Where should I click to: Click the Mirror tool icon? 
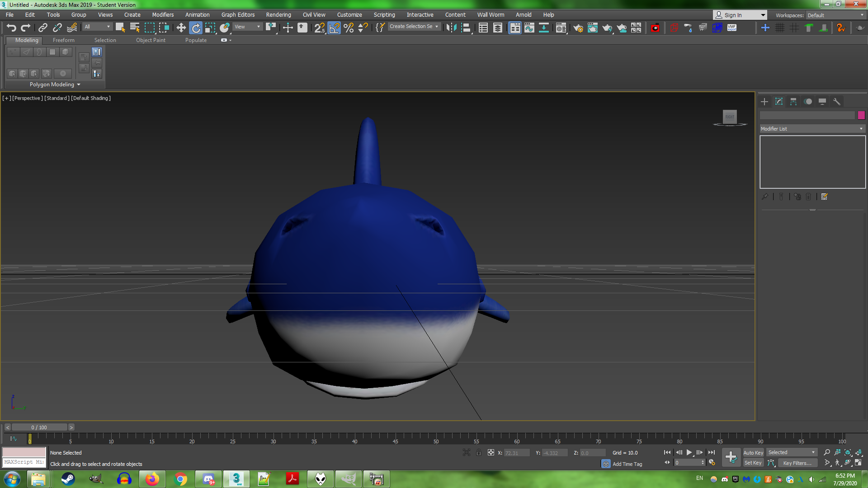(x=451, y=28)
